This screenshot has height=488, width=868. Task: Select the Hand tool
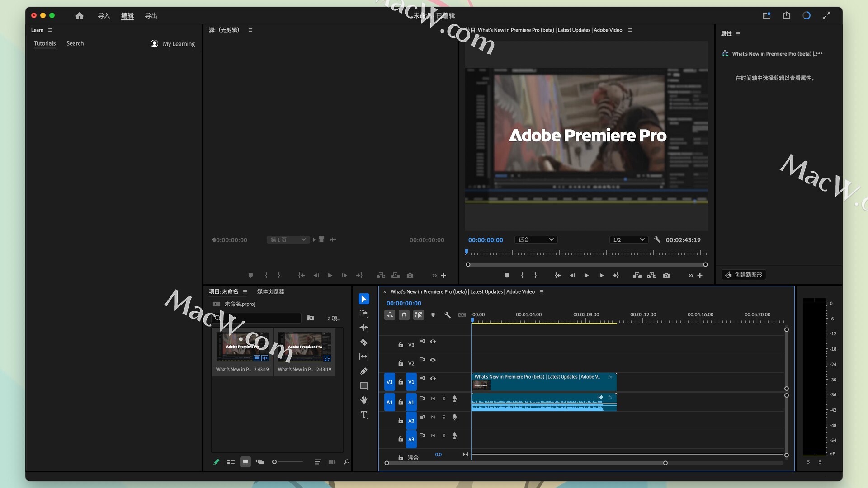coord(364,400)
